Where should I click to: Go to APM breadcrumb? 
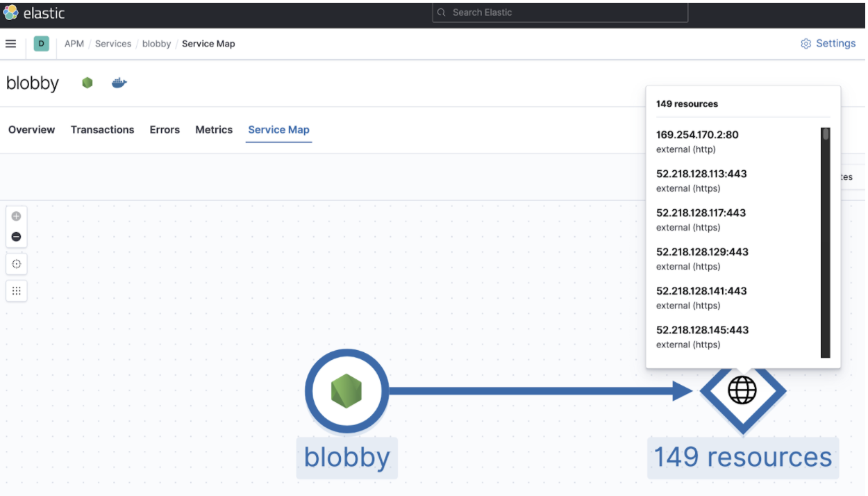(74, 44)
